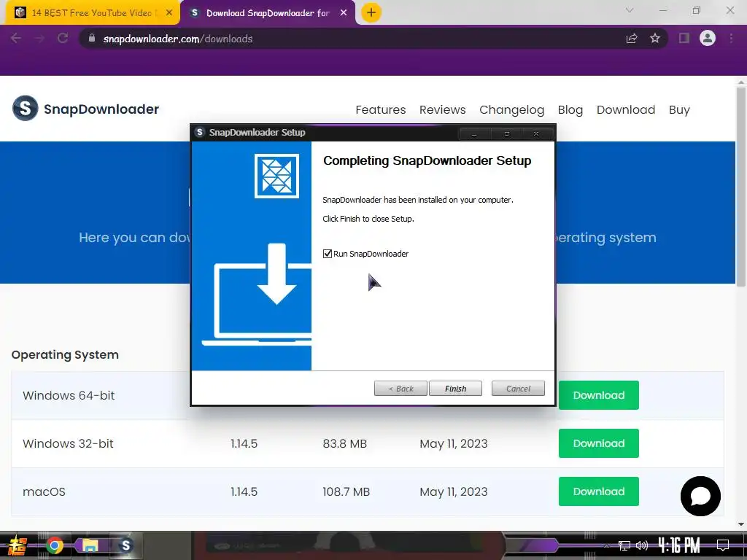747x560 pixels.
Task: Click the SnapDownloader site logo
Action: [86, 109]
